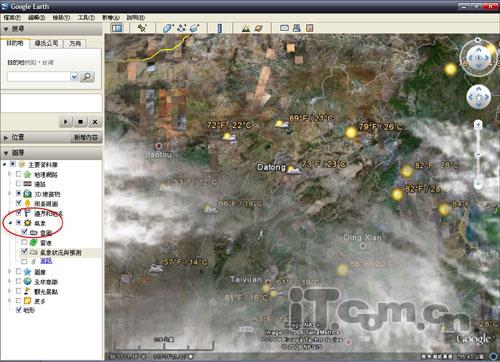
Task: Toggle the 3D 建築物 layer checkbox
Action: 18,193
